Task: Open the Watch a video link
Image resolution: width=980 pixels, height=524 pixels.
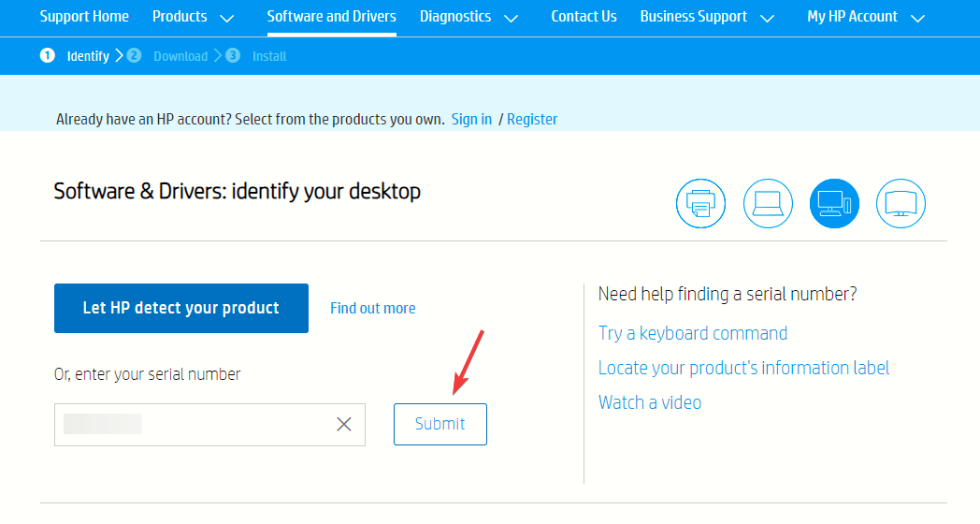Action: 649,402
